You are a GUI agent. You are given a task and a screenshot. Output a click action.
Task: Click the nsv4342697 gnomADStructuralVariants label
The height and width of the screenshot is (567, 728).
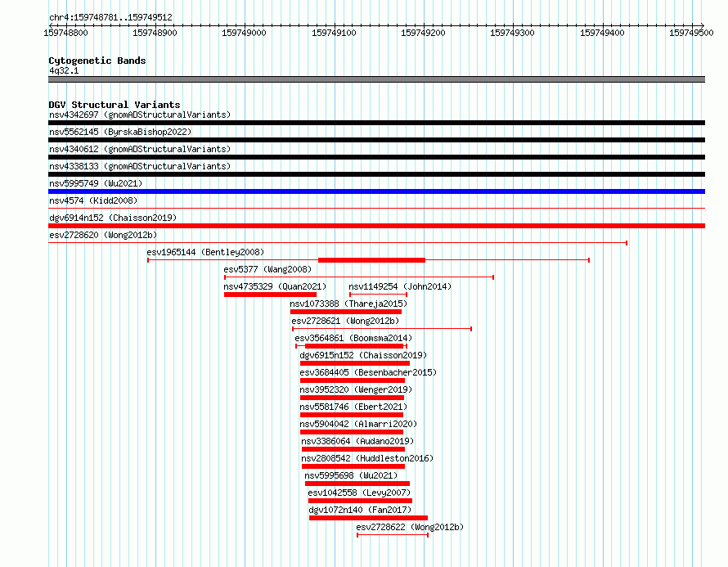click(x=140, y=115)
